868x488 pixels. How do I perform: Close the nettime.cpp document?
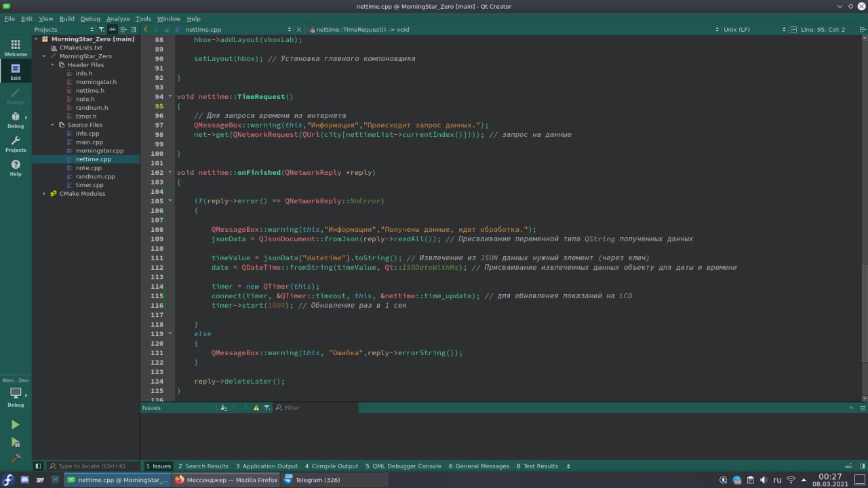[300, 29]
